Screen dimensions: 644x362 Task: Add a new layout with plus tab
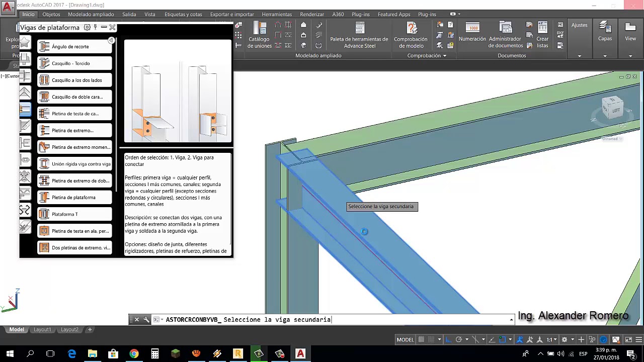tap(90, 330)
